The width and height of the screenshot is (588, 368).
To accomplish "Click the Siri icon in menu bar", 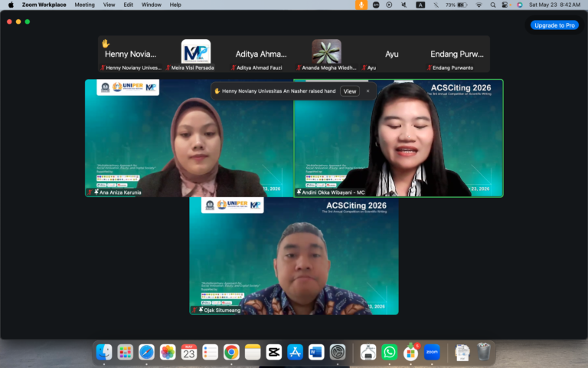I will (x=519, y=5).
